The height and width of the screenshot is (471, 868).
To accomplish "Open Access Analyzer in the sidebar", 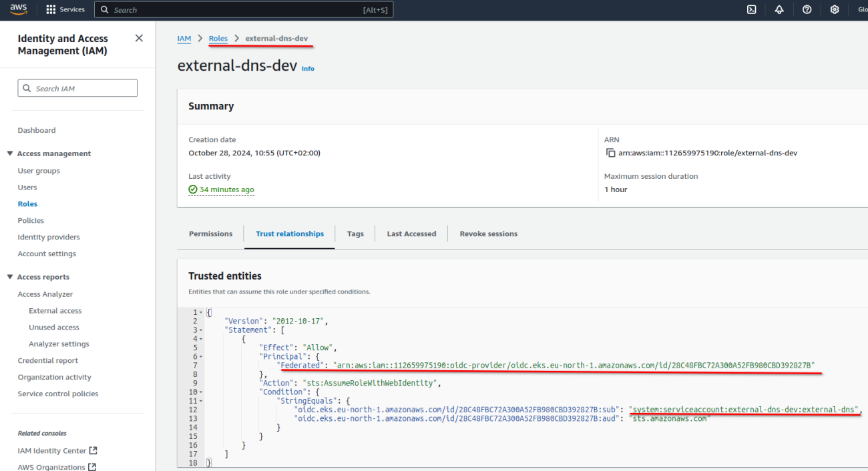I will (45, 294).
